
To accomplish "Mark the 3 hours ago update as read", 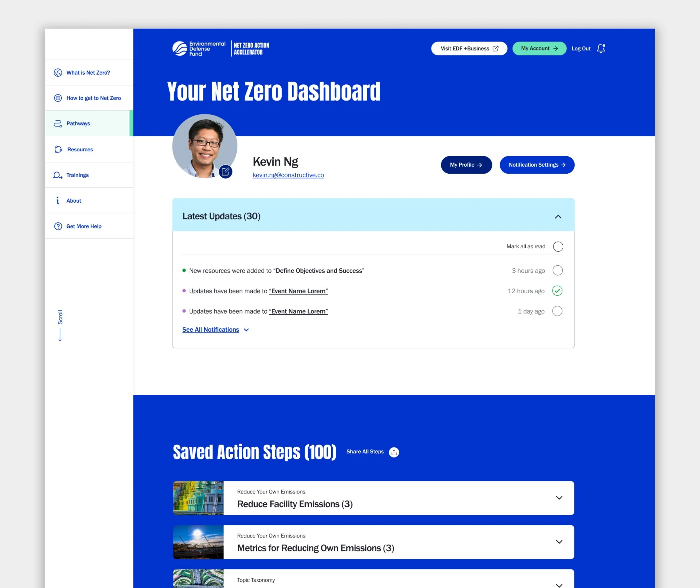I will click(557, 270).
